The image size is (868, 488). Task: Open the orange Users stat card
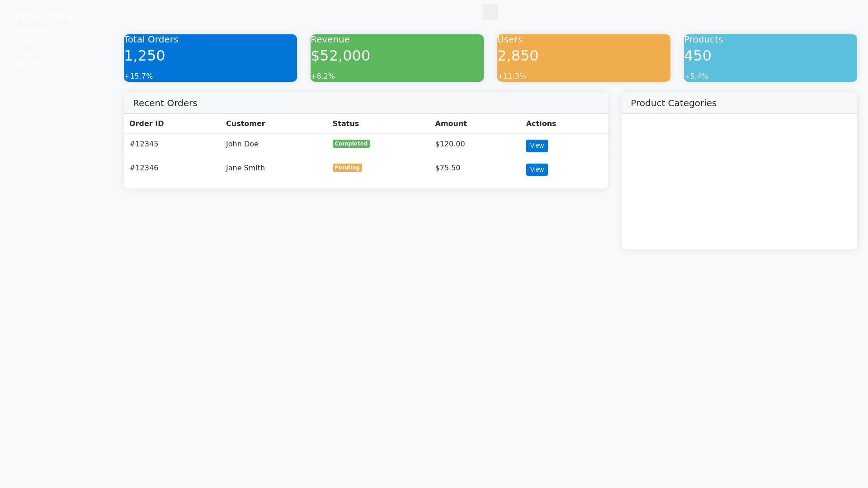[584, 58]
